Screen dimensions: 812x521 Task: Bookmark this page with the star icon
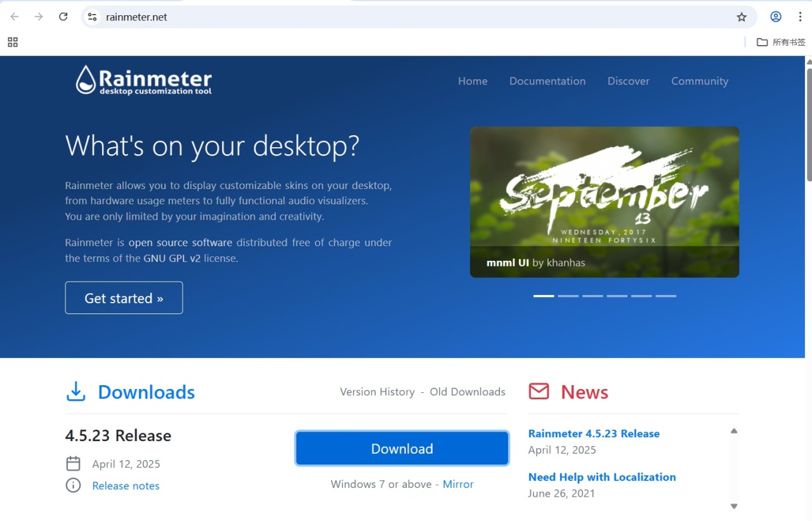(742, 17)
